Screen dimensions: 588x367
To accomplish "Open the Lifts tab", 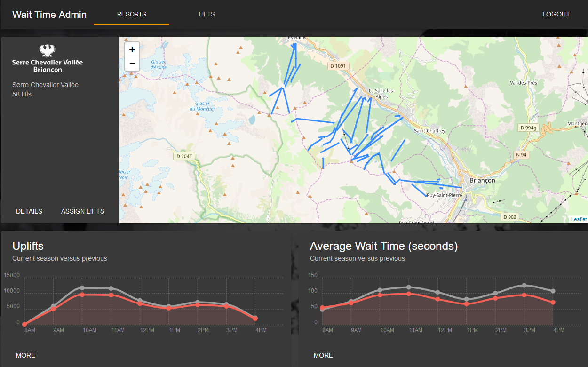I will click(x=207, y=14).
